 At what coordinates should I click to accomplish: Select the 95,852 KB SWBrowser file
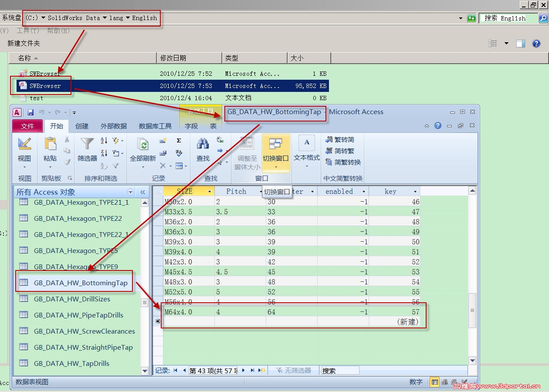(x=172, y=86)
